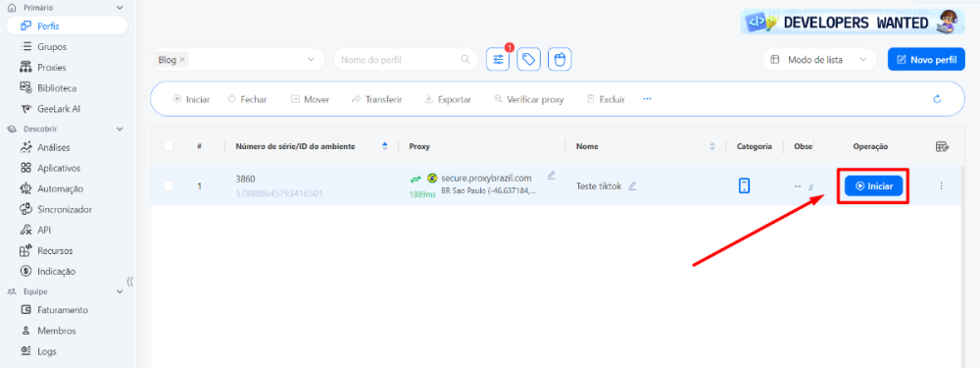Click Transferir in the bulk toolbar

(x=377, y=99)
